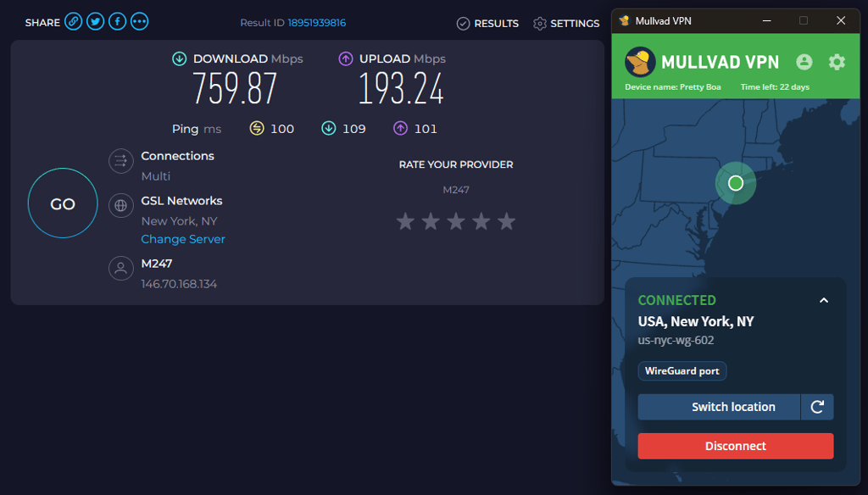Open Mullvad account icon
The height and width of the screenshot is (495, 868).
click(x=804, y=62)
